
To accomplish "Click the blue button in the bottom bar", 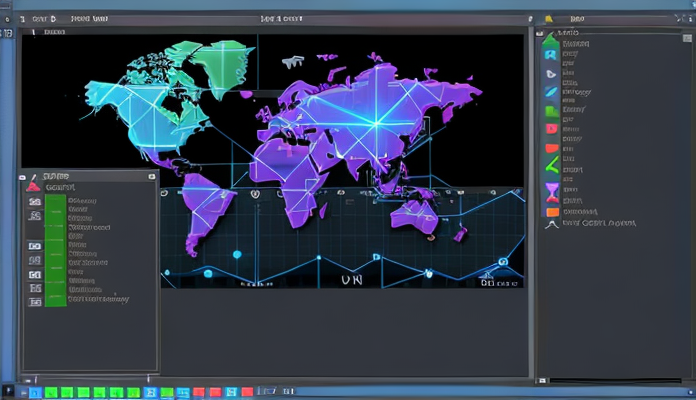I will tap(36, 393).
